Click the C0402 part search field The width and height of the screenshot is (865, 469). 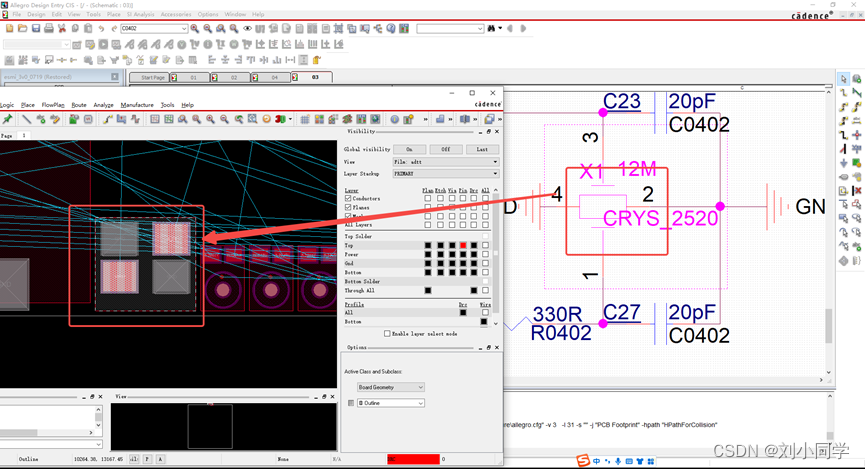point(152,29)
